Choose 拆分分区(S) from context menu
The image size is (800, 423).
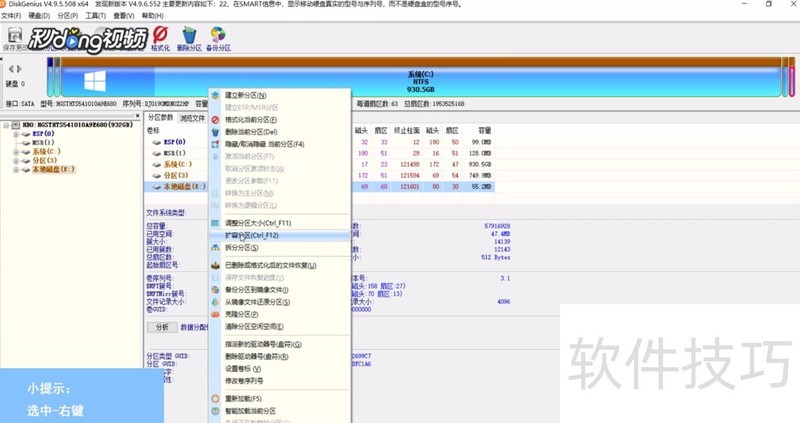280,247
